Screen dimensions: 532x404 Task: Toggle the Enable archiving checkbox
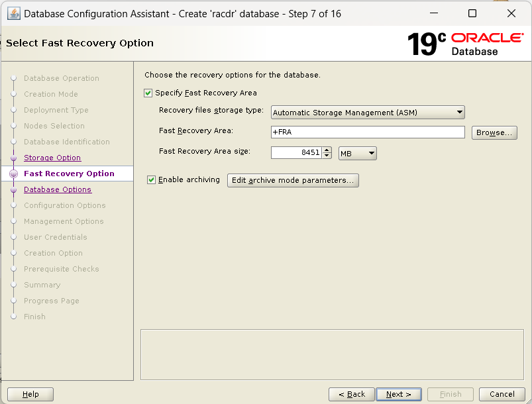[151, 179]
